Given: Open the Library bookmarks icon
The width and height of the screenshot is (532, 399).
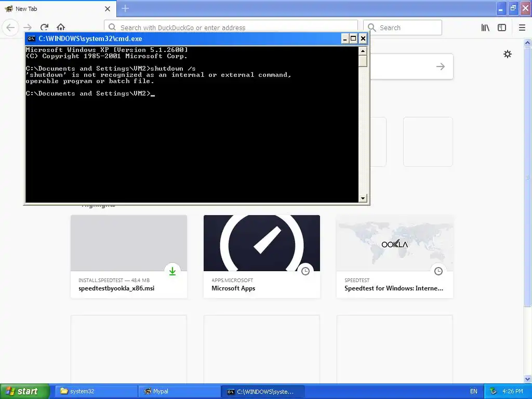Looking at the screenshot, I should point(485,28).
